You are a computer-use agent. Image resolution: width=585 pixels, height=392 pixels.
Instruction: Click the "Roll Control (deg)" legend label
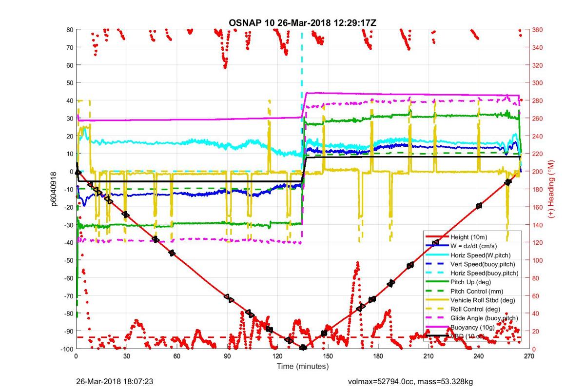pyautogui.click(x=475, y=309)
